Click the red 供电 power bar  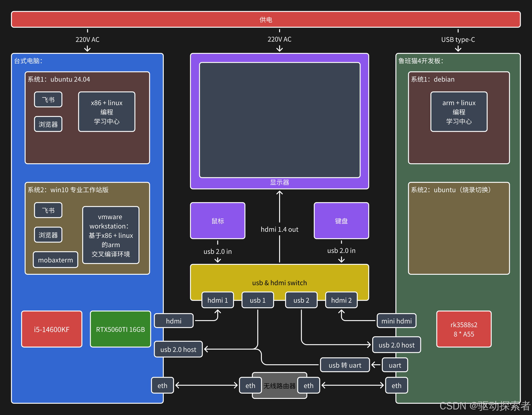266,20
